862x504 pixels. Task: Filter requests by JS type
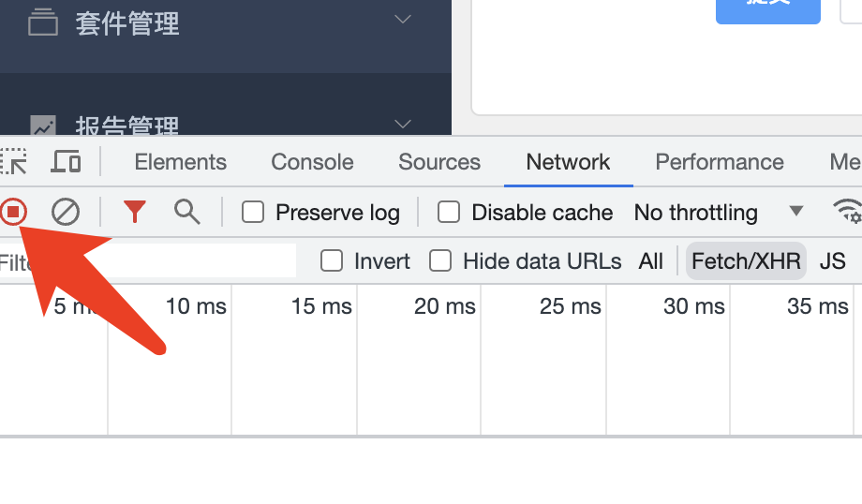pyautogui.click(x=832, y=261)
